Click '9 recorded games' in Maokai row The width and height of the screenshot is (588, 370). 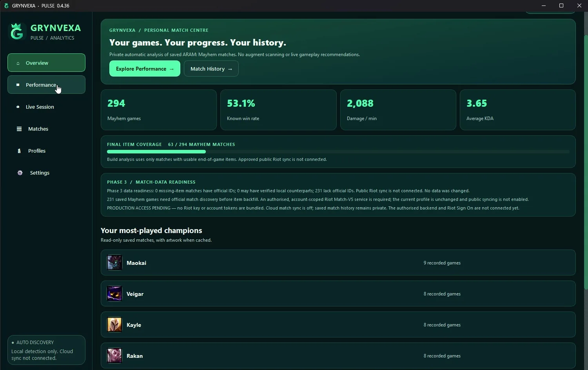pyautogui.click(x=442, y=263)
